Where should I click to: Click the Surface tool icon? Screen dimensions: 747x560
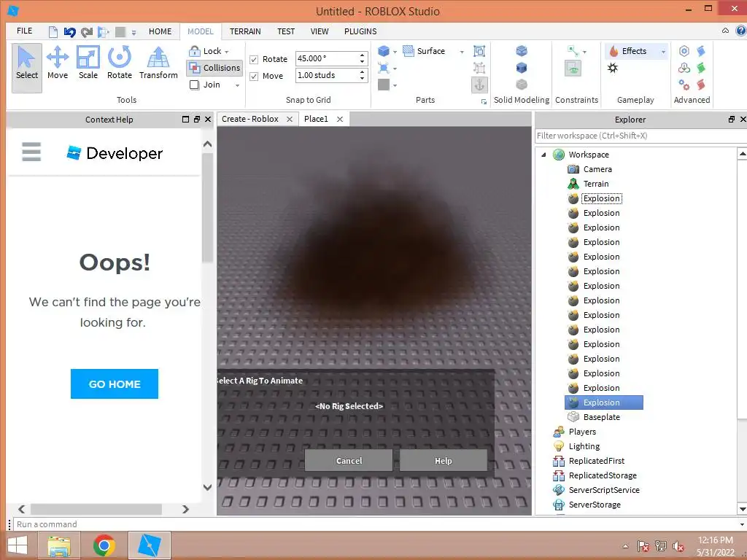[409, 51]
